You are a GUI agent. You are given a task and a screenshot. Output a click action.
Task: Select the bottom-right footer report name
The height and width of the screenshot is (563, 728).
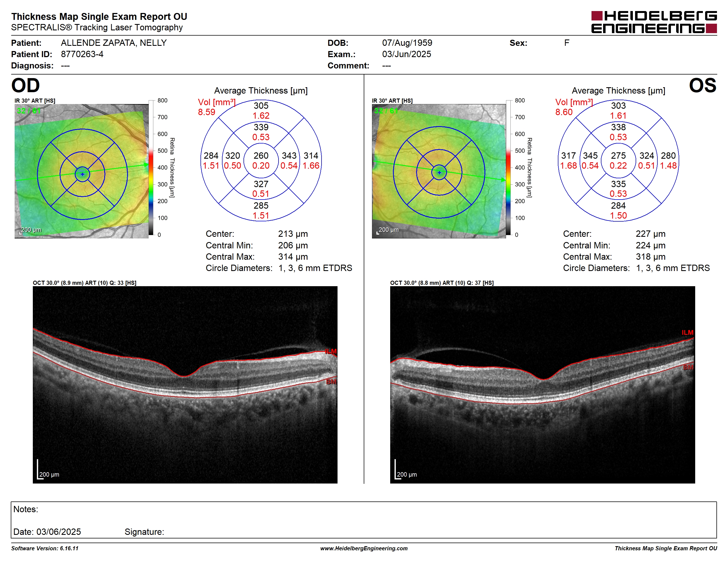point(666,548)
